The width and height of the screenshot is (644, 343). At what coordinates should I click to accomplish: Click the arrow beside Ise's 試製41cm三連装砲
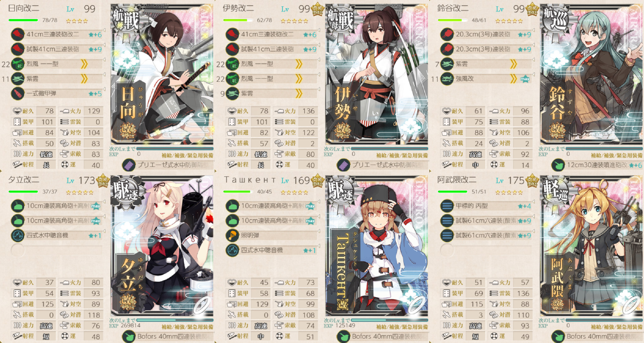click(319, 45)
